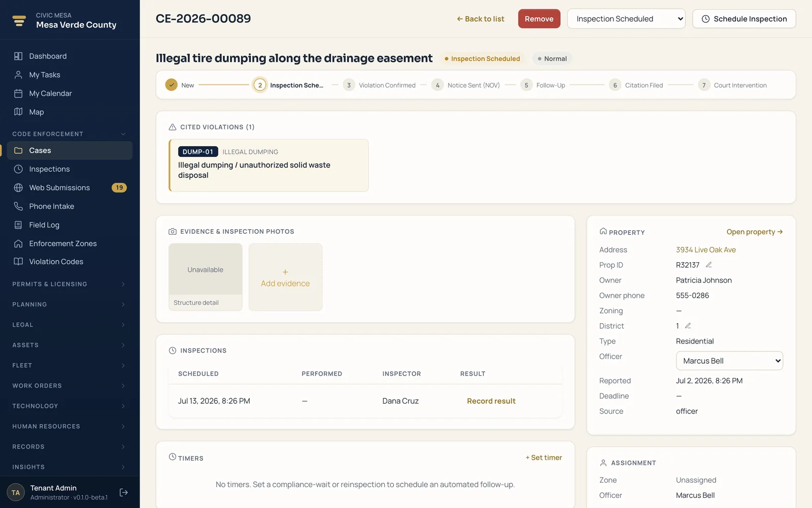Click the Jul 13, 2026 scheduled date
The image size is (812, 508).
coord(214,401)
